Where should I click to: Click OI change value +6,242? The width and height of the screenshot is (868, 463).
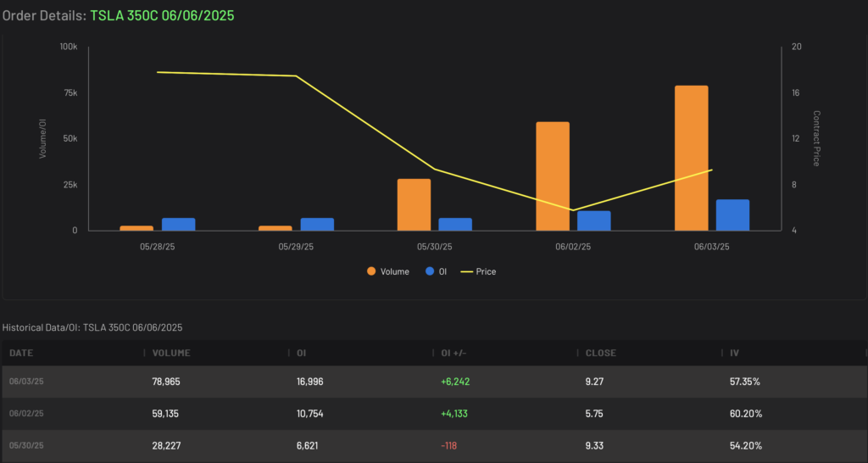pyautogui.click(x=455, y=382)
